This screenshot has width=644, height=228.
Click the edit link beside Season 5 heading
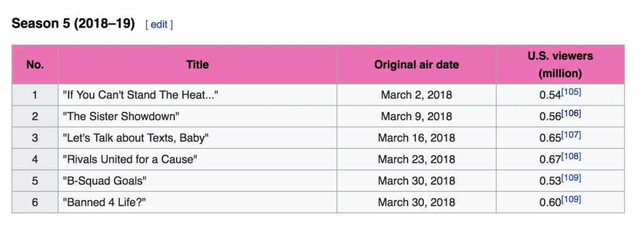click(x=159, y=24)
